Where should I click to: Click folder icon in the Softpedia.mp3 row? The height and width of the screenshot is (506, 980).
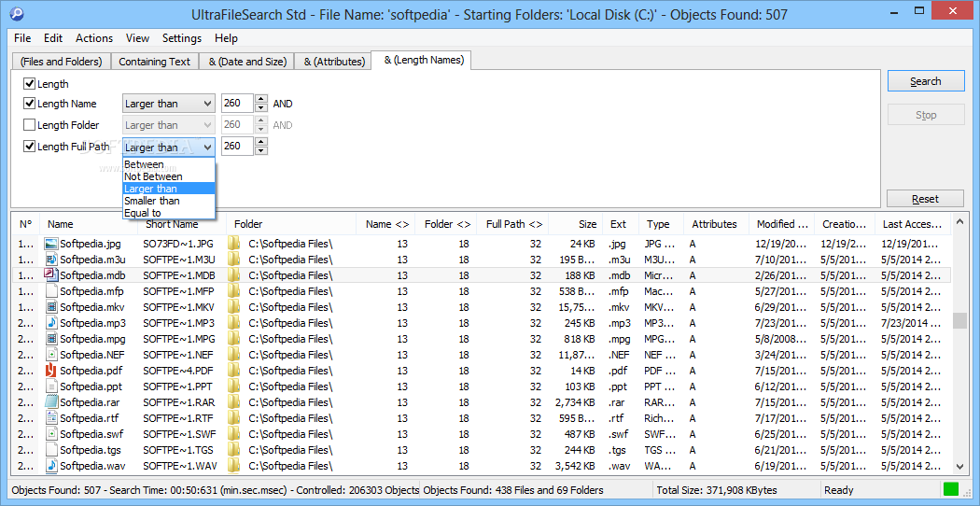point(233,323)
